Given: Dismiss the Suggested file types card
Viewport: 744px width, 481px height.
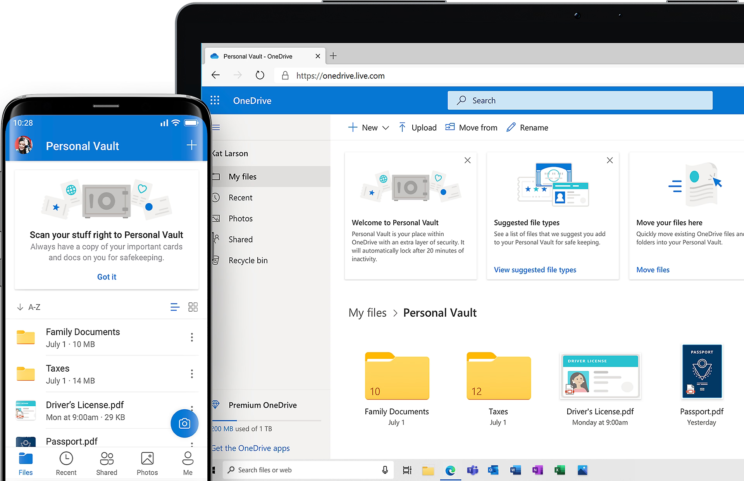Looking at the screenshot, I should click(610, 160).
